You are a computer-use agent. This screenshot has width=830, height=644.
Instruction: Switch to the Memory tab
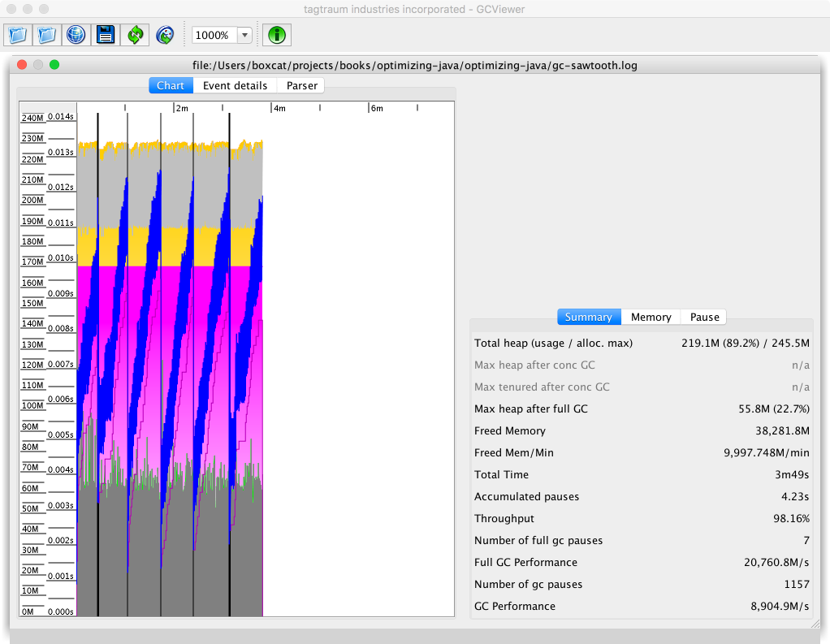point(651,317)
